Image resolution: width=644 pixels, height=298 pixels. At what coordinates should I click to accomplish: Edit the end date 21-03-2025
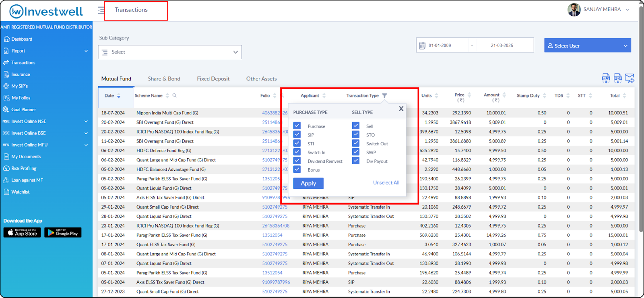[x=502, y=46]
